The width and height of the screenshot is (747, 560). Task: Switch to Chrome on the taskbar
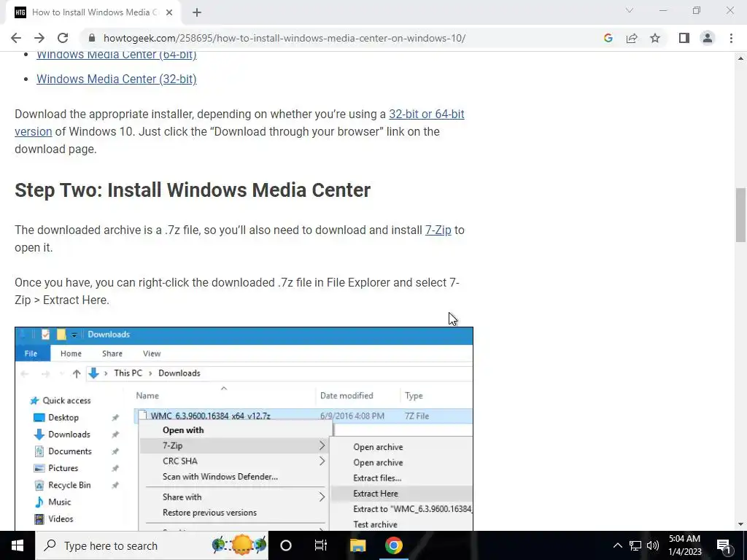393,545
